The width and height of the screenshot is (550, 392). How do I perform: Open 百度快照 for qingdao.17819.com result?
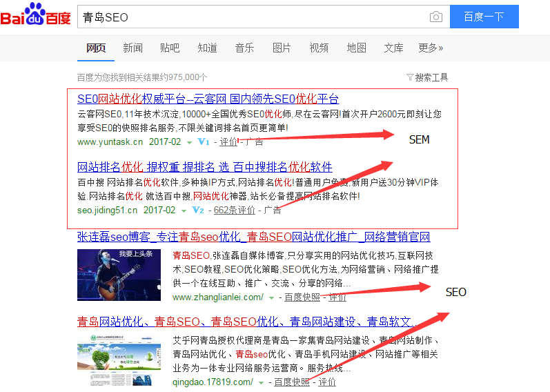[291, 382]
